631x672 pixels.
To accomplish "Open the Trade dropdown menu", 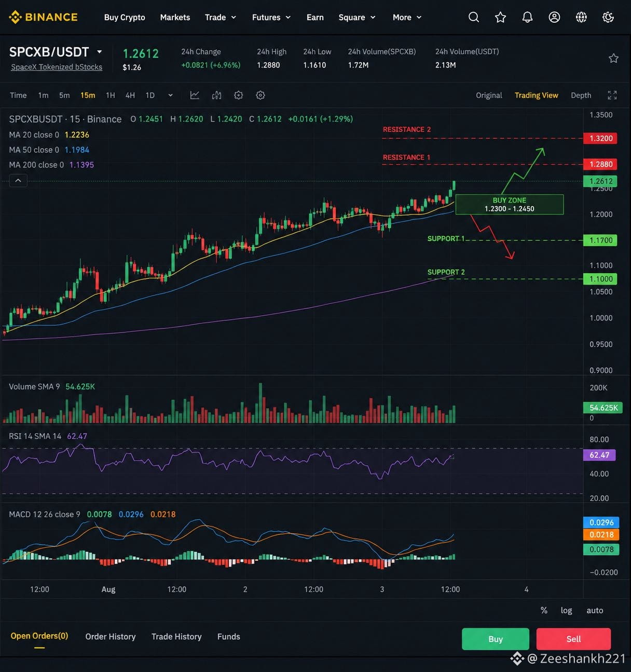I will coord(221,17).
